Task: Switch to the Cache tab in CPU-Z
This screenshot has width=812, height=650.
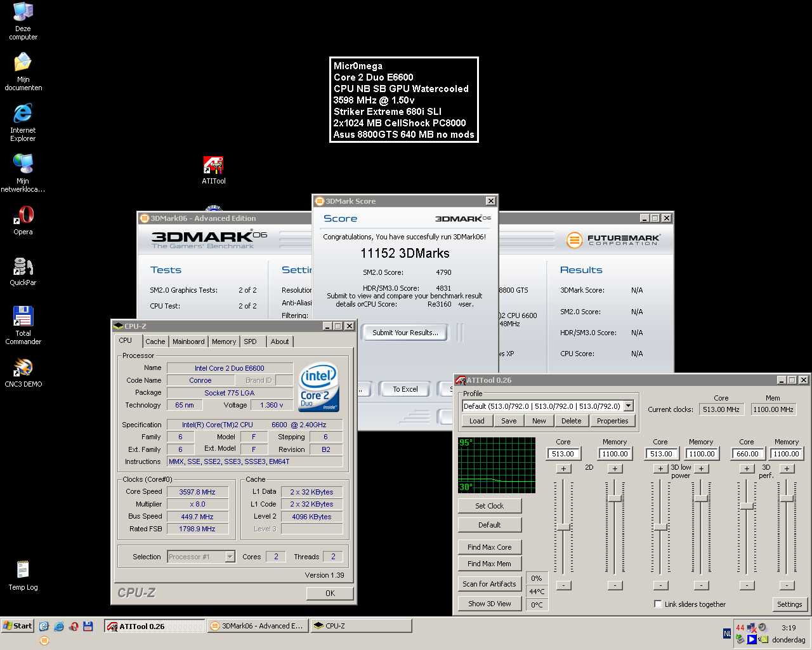Action: pyautogui.click(x=155, y=342)
